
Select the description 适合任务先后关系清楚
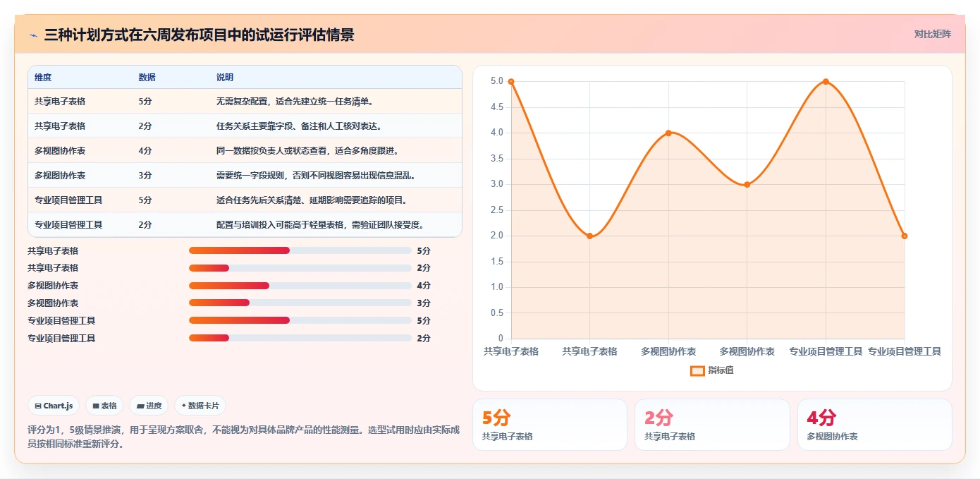point(260,200)
